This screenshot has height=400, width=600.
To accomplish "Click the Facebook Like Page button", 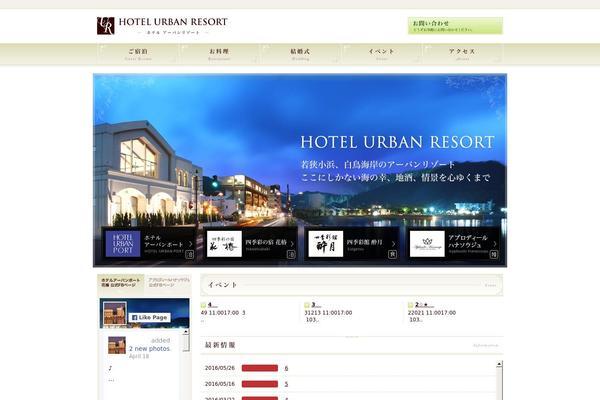I will tap(150, 318).
